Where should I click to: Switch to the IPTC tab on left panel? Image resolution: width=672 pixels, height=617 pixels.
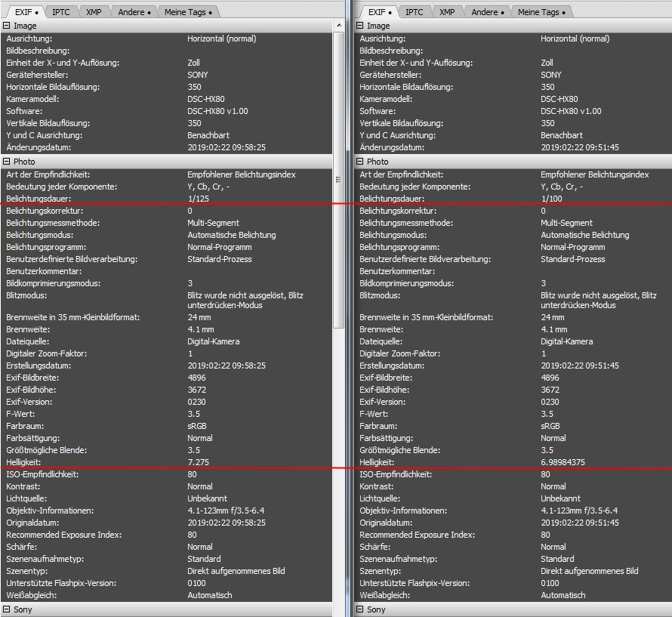60,11
